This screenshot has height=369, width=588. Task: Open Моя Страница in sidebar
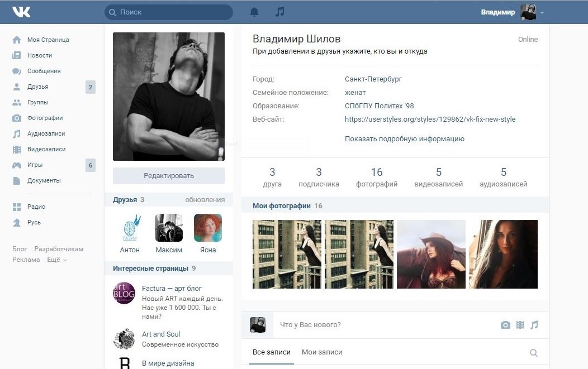click(48, 40)
